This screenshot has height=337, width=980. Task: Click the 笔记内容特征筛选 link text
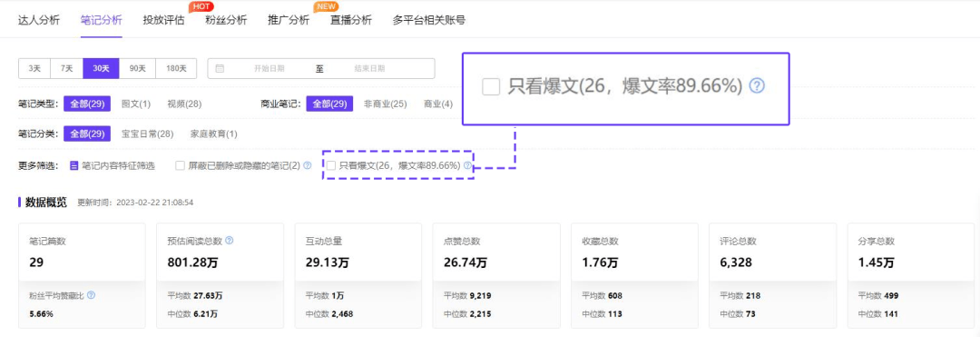118,165
